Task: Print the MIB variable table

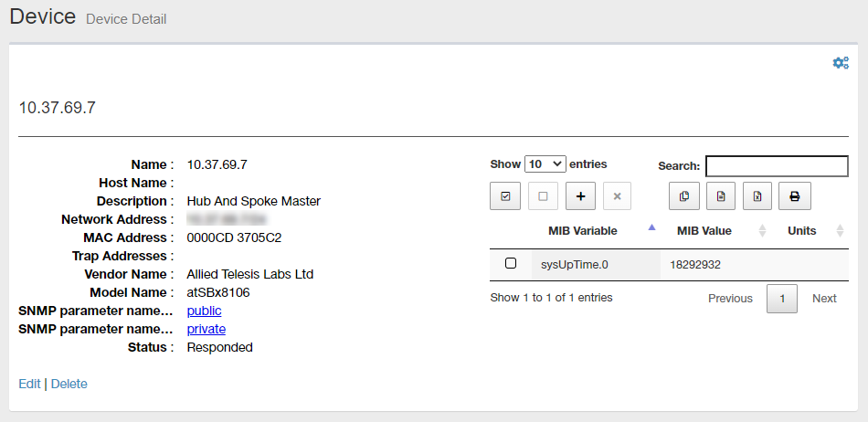Action: [794, 196]
